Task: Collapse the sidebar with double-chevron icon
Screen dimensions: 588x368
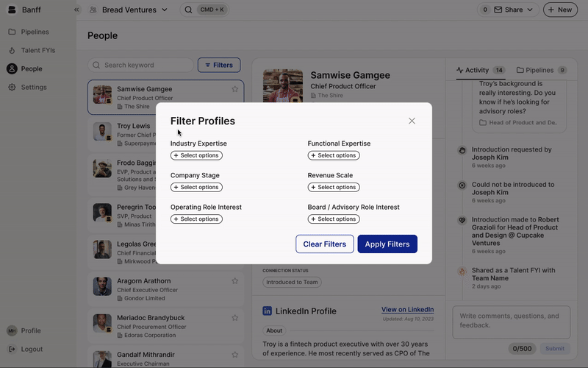Action: pos(76,10)
